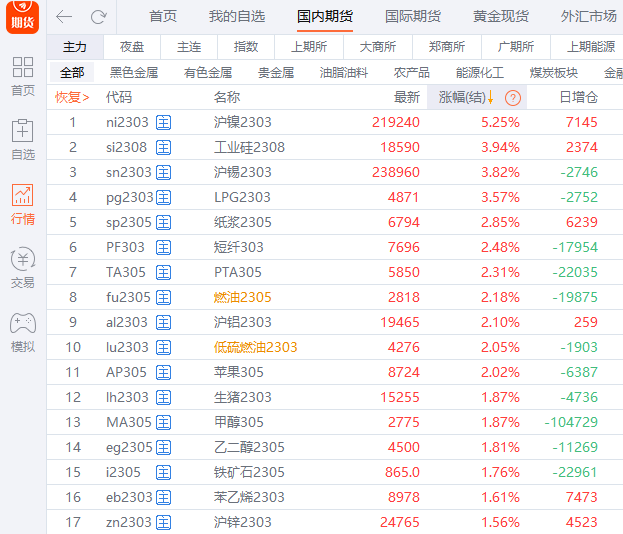This screenshot has width=623, height=534.
Task: Open the 首页 home sidebar icon
Action: [22, 76]
